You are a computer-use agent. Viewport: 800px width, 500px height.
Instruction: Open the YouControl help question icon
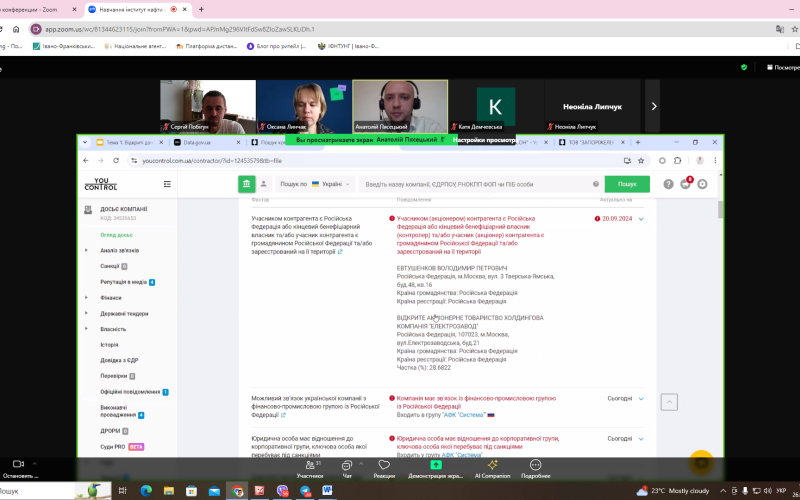668,184
